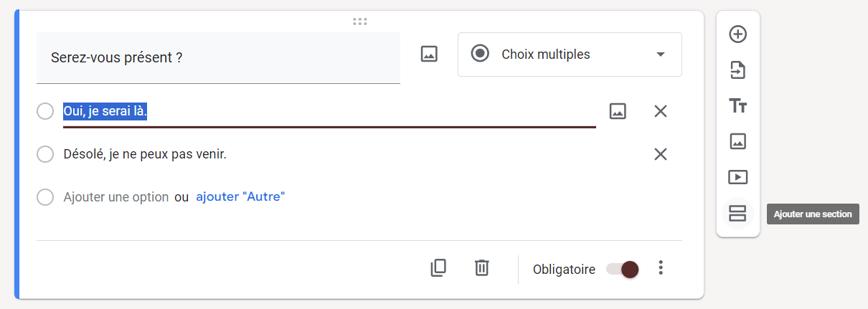This screenshot has height=309, width=868.
Task: Add a title and description block
Action: pos(737,106)
